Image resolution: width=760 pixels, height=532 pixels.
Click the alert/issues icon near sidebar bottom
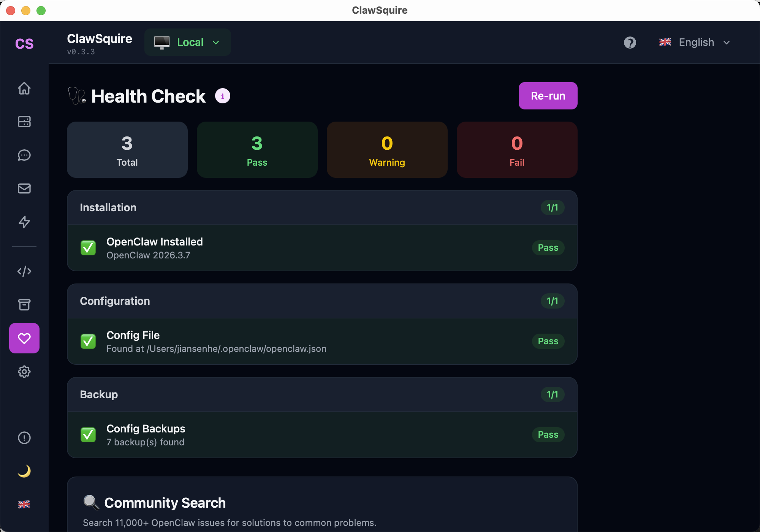pyautogui.click(x=24, y=438)
